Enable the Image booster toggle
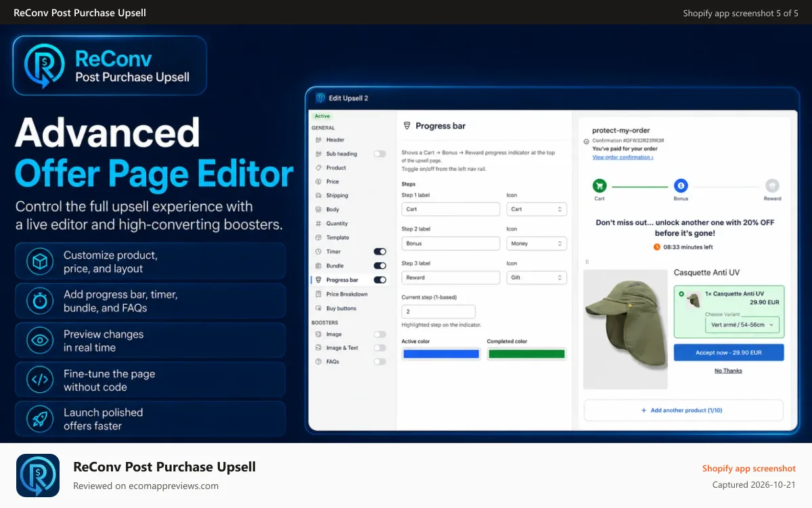 point(380,335)
